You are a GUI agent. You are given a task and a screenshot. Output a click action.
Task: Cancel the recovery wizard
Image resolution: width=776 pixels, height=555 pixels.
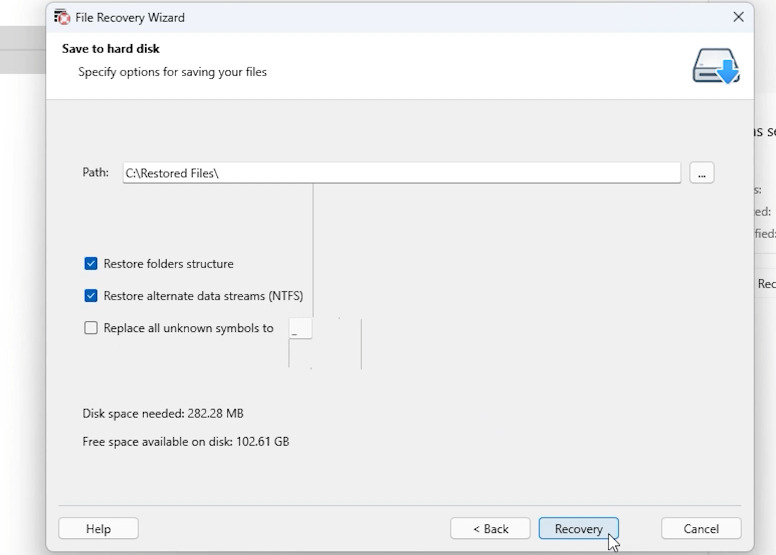[x=701, y=529]
